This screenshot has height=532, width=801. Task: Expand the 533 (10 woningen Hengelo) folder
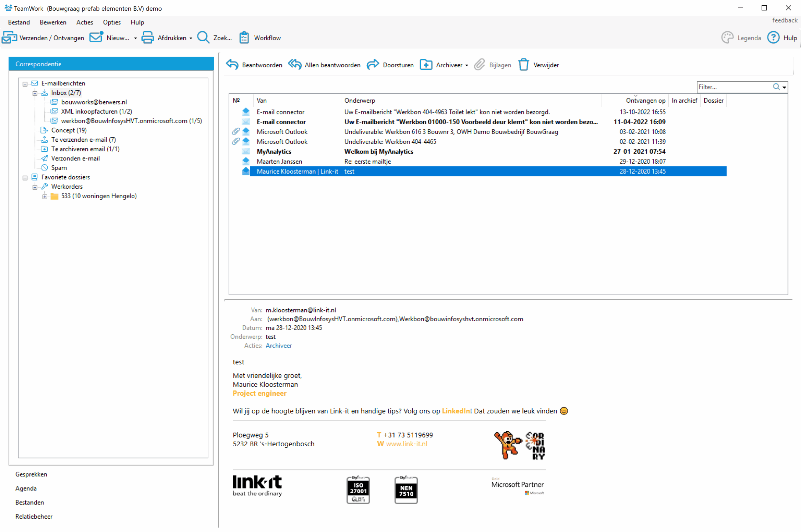[x=44, y=196]
